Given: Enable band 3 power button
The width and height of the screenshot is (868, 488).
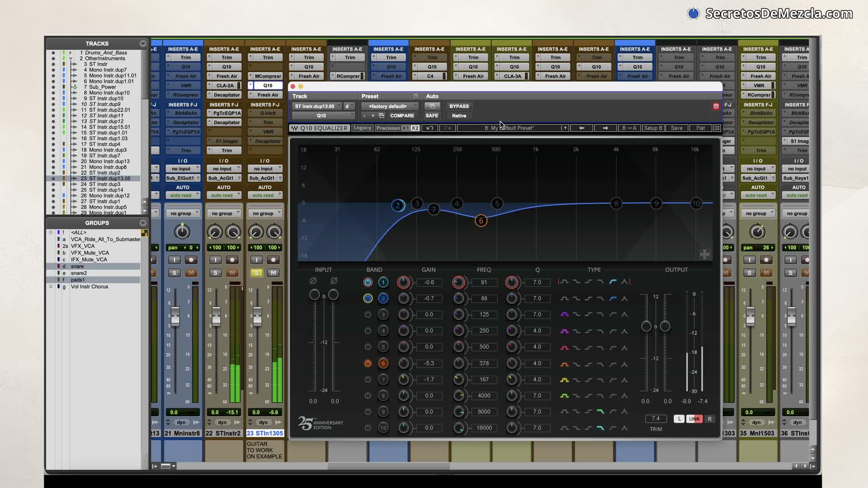Looking at the screenshot, I should (x=368, y=314).
